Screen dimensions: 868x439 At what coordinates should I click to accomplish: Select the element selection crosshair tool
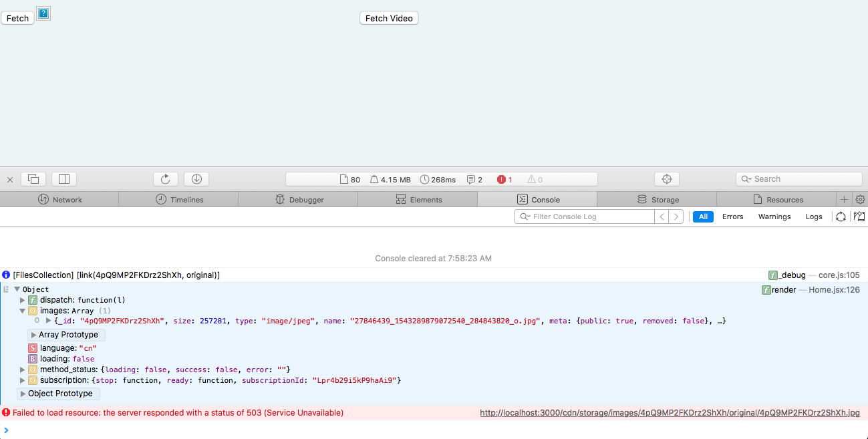[666, 178]
